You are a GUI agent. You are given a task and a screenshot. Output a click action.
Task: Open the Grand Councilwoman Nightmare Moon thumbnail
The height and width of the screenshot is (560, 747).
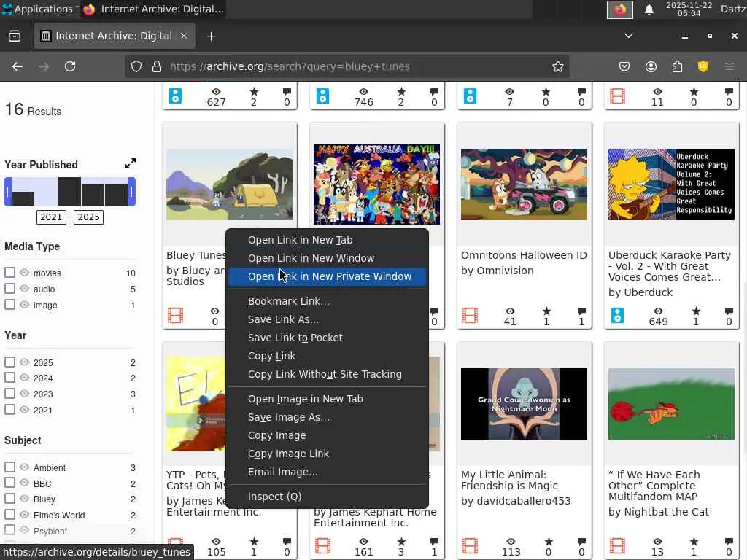click(x=524, y=404)
